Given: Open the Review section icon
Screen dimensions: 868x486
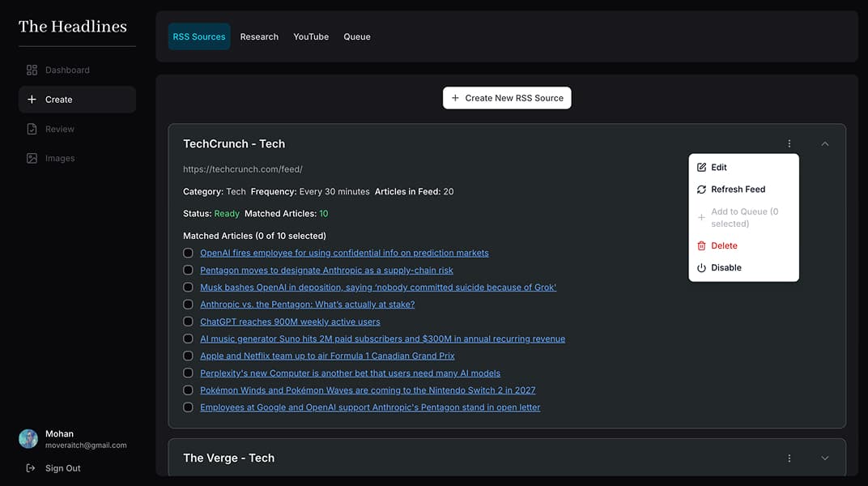Looking at the screenshot, I should (32, 129).
